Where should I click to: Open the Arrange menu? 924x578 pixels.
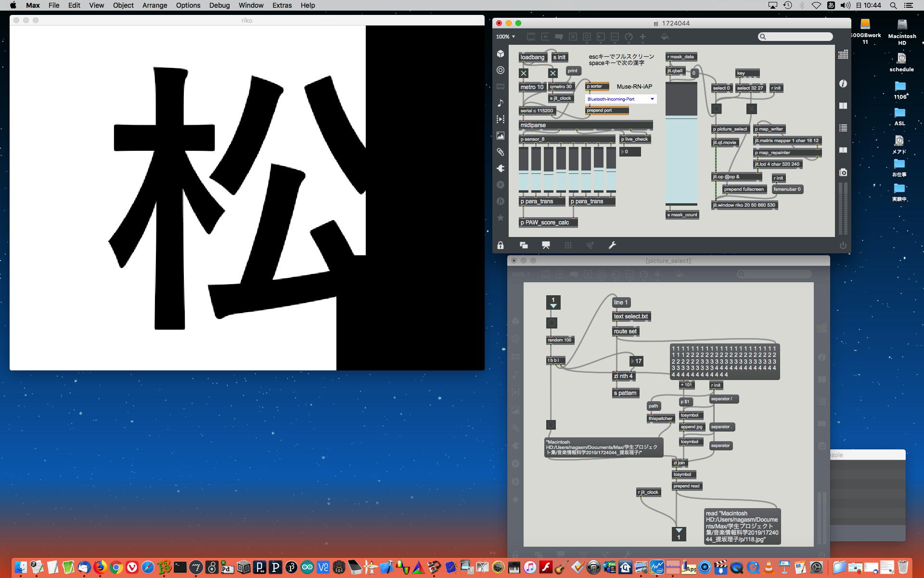click(x=154, y=5)
